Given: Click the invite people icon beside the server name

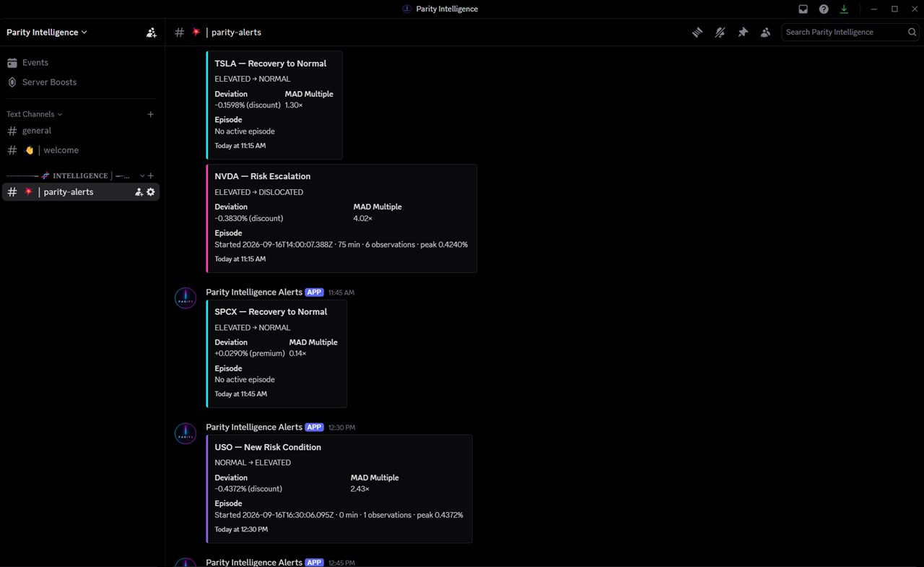Looking at the screenshot, I should point(151,33).
